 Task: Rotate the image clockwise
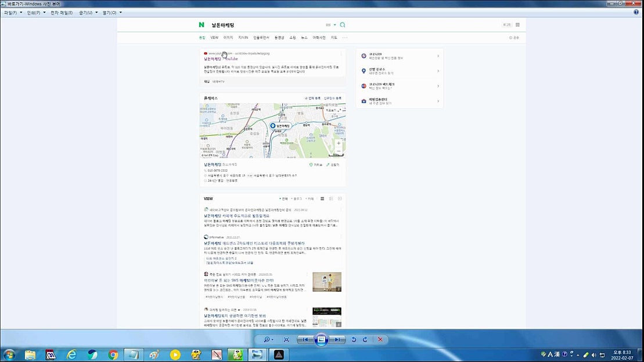(365, 339)
